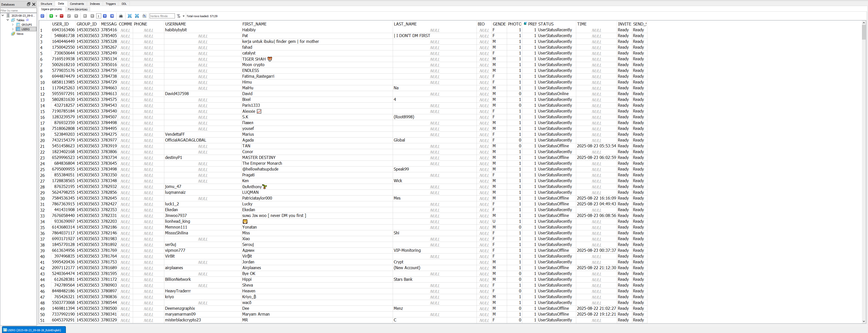This screenshot has height=333, width=868.
Task: Collapse the Tables tree node
Action: (x=8, y=20)
